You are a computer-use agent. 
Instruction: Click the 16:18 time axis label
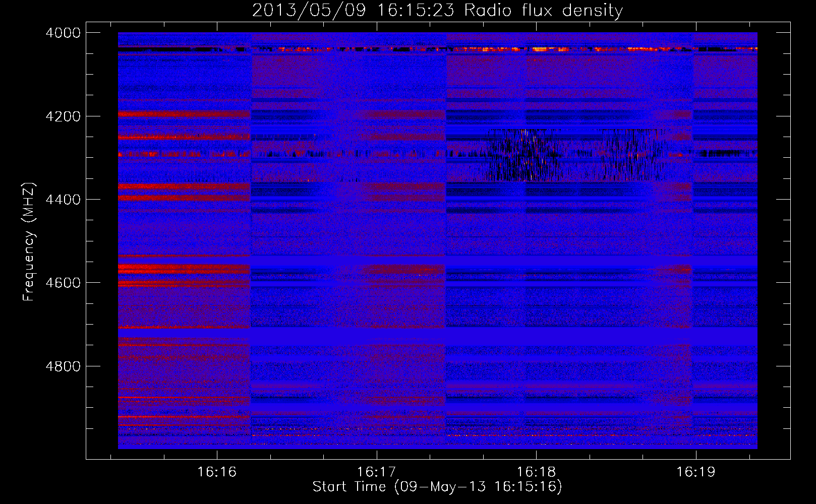click(x=536, y=472)
